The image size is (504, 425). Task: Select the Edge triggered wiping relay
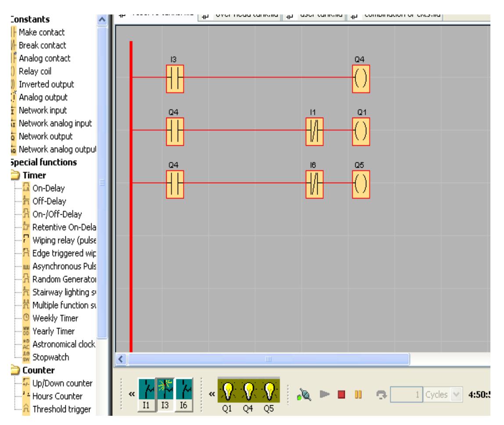pos(59,253)
